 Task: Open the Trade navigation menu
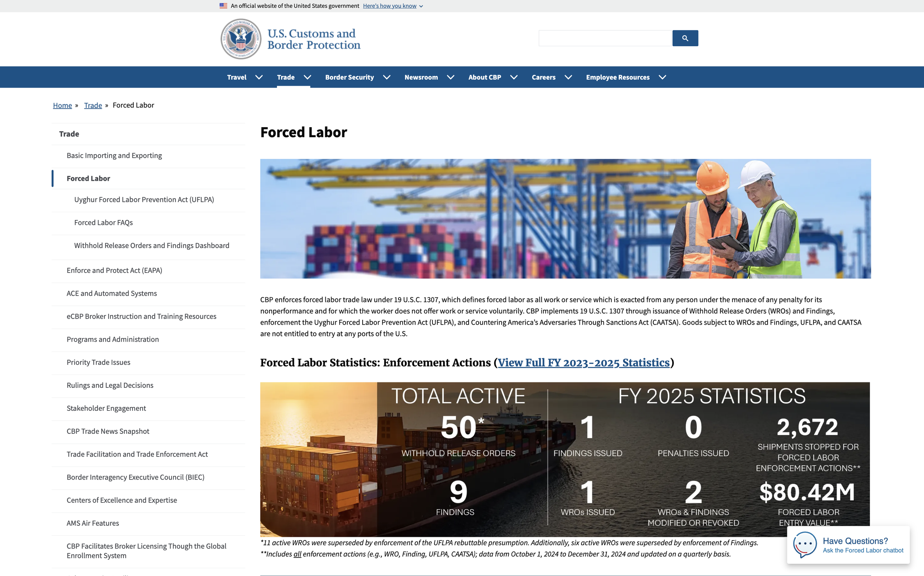point(286,77)
